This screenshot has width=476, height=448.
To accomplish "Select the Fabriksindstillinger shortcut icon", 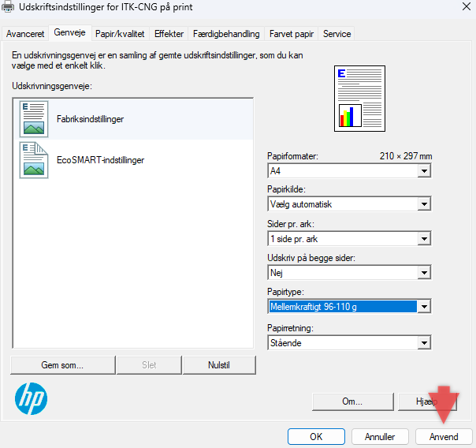I will coord(34,119).
